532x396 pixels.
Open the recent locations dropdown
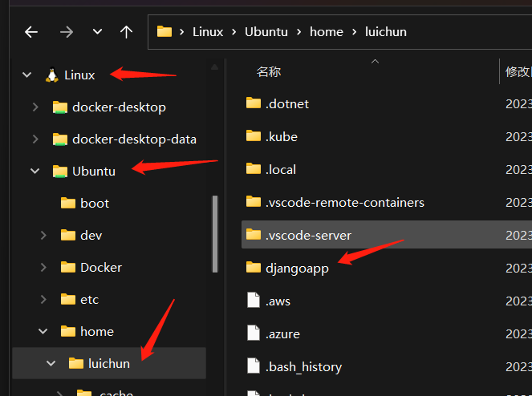97,32
